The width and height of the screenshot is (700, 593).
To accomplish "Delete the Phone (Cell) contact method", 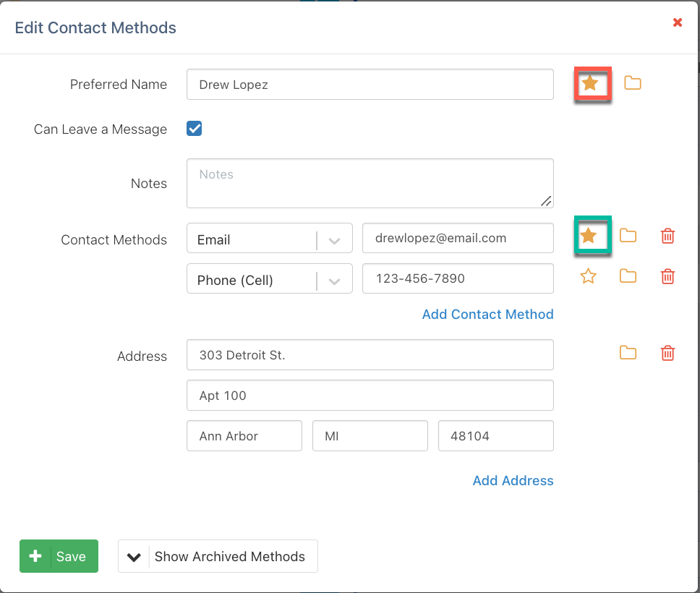I will pos(668,276).
